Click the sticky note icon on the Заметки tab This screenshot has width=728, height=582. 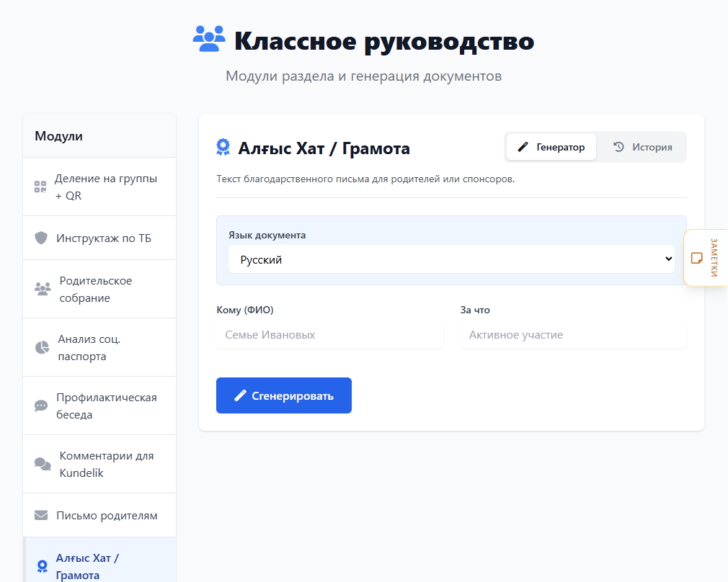(697, 258)
